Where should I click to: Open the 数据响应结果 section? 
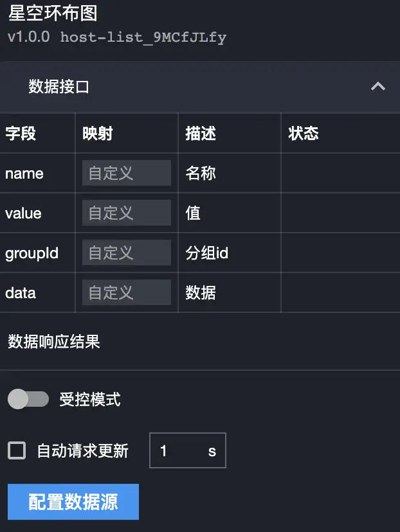click(54, 342)
